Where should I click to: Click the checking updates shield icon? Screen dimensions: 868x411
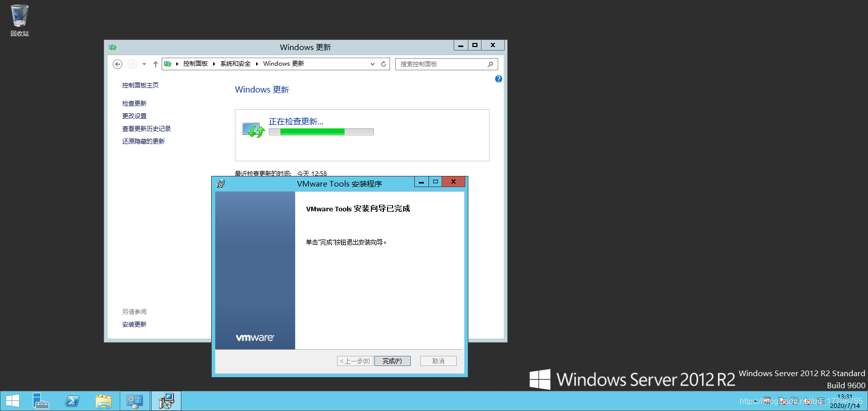[x=253, y=130]
